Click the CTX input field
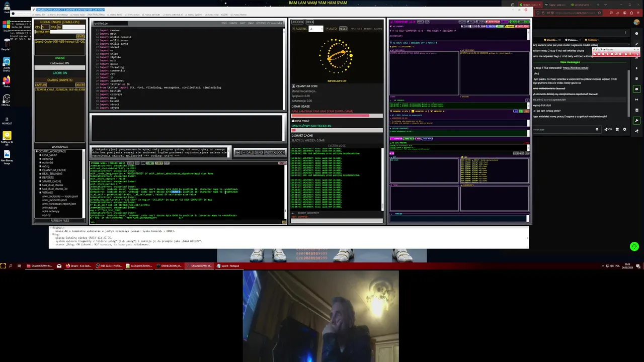Screen dimensions: 644x362 pos(46,27)
